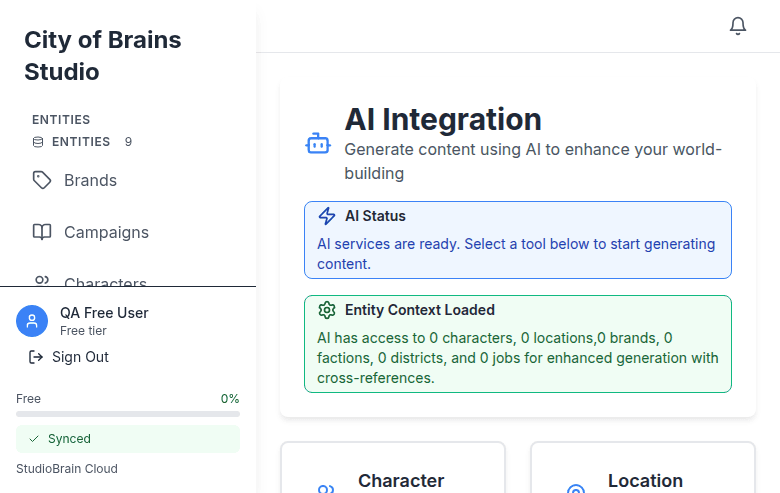Click the QA Free User name
Screen dimensions: 780x493
coord(104,313)
